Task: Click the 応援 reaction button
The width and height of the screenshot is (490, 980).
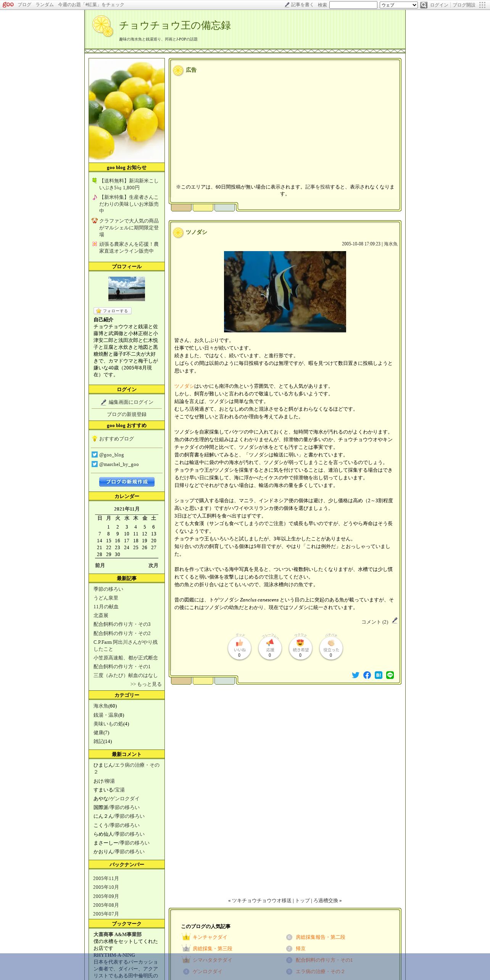Action: (x=270, y=648)
